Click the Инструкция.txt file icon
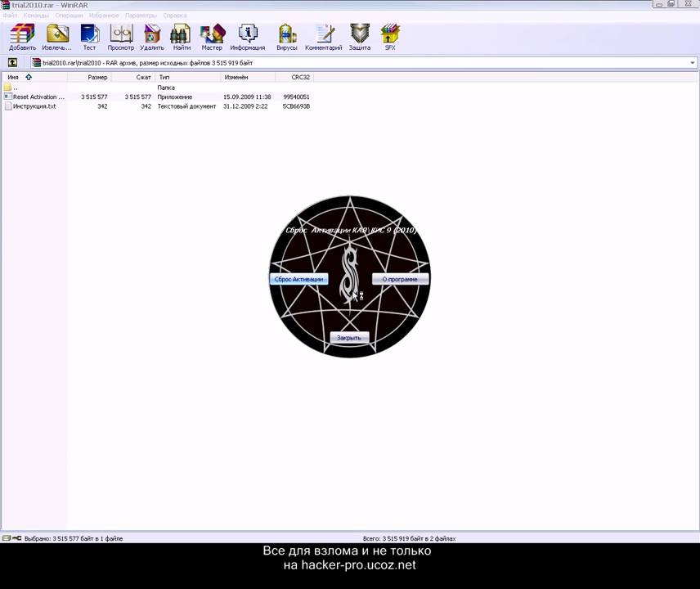This screenshot has width=700, height=589. 8,106
